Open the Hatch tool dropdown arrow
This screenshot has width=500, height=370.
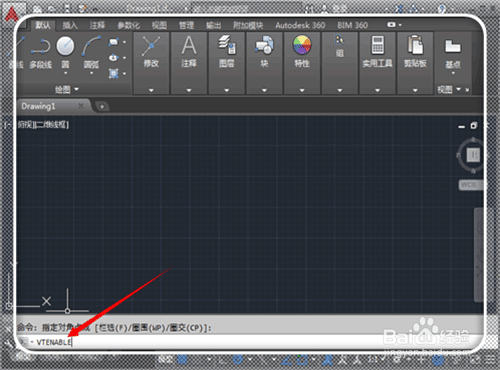pyautogui.click(x=124, y=73)
